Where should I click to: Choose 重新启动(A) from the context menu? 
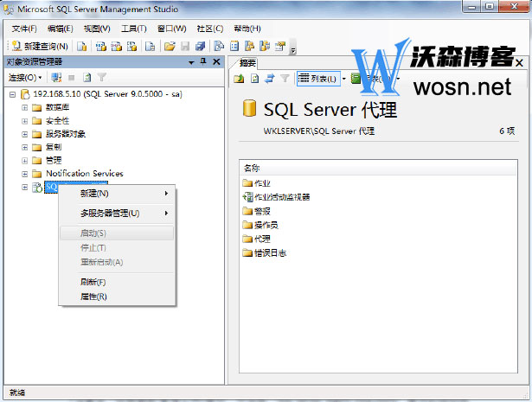pos(117,262)
